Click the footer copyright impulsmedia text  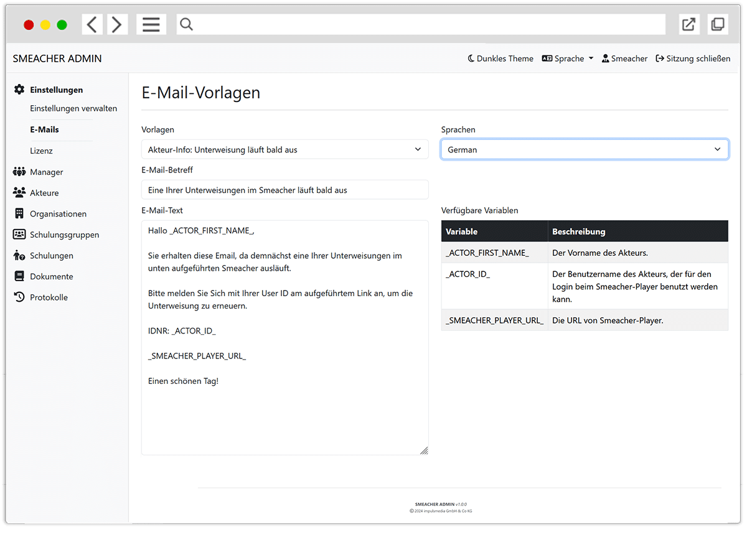441,511
